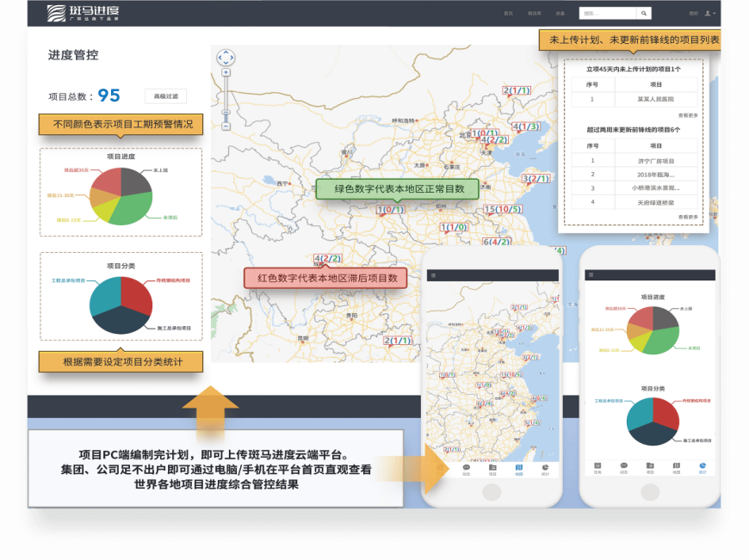Click the 你好 greeting text in header

pos(694,14)
